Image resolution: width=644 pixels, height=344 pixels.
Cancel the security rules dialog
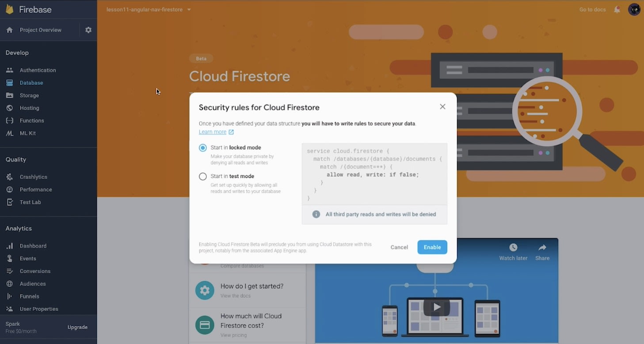click(399, 247)
